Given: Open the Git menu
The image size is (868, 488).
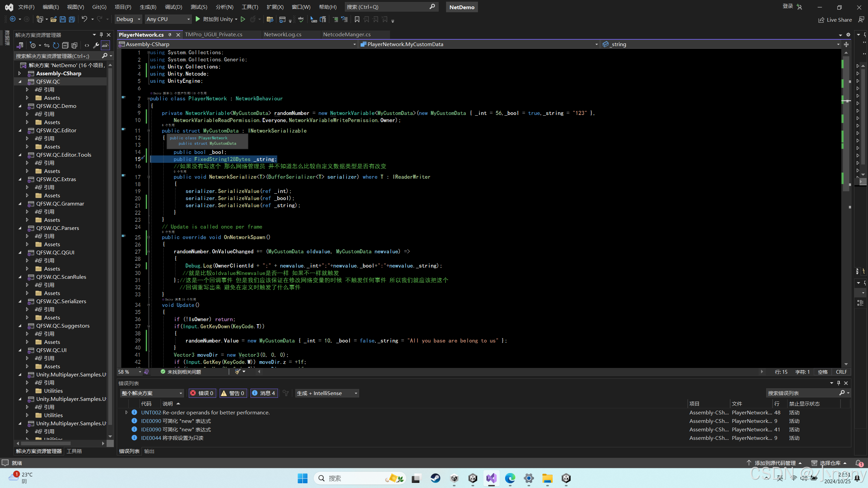Looking at the screenshot, I should pos(99,7).
